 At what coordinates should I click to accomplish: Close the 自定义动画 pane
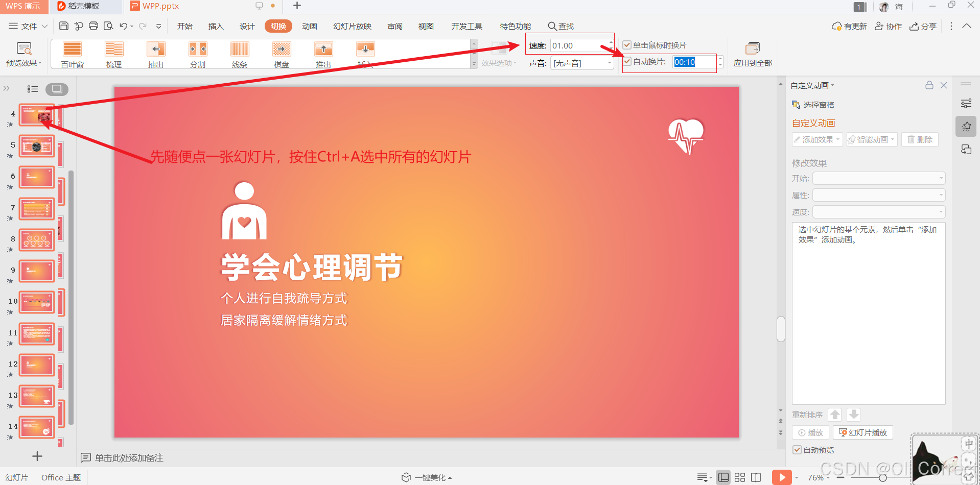(x=944, y=85)
